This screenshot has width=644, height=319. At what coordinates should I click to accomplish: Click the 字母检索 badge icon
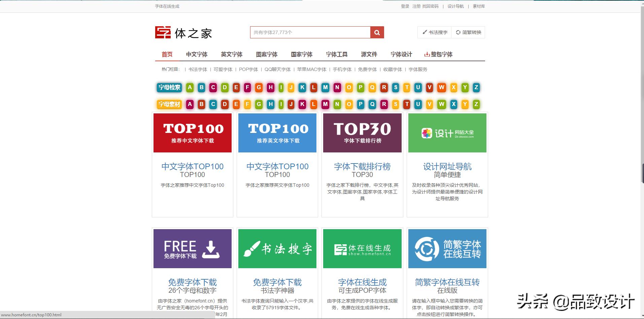(169, 87)
